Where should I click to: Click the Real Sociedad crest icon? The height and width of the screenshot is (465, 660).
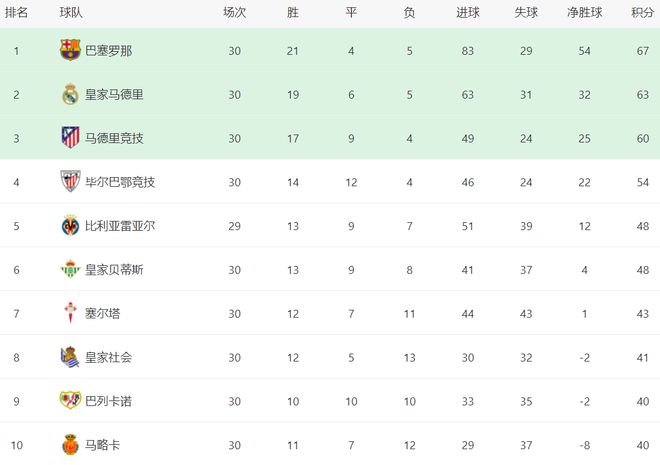[70, 357]
